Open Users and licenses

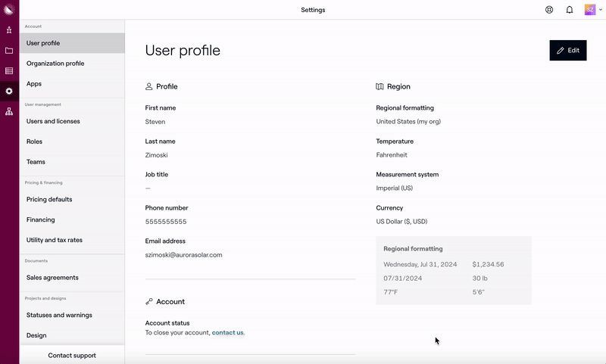(53, 121)
